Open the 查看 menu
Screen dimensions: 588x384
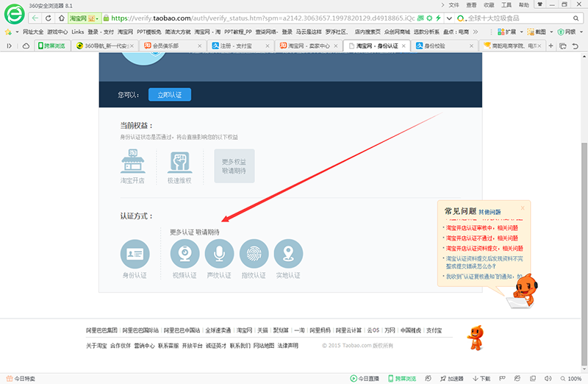471,5
